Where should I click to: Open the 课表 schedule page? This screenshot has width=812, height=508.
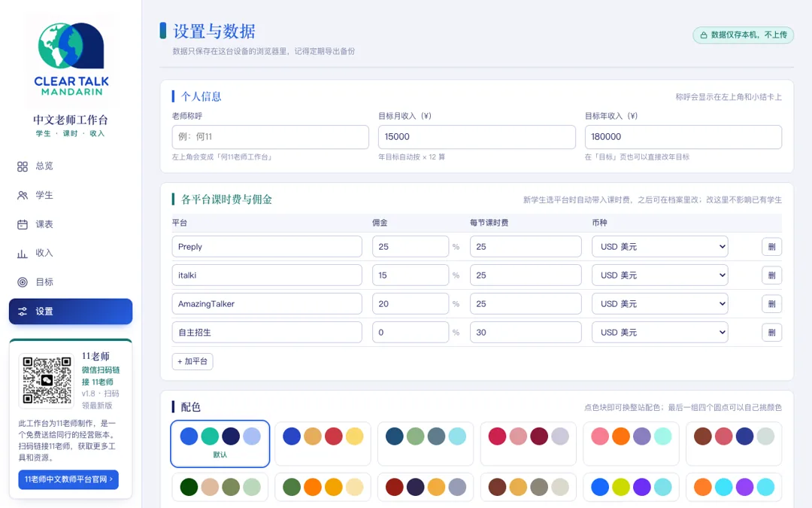(71, 224)
